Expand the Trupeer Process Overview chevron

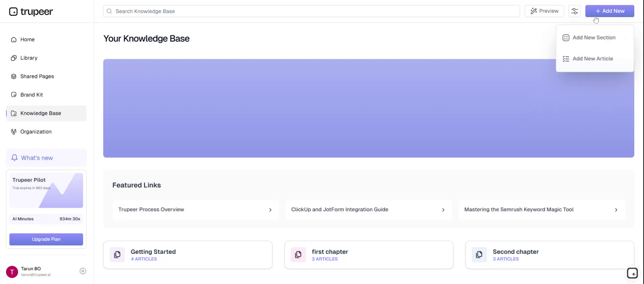point(270,210)
